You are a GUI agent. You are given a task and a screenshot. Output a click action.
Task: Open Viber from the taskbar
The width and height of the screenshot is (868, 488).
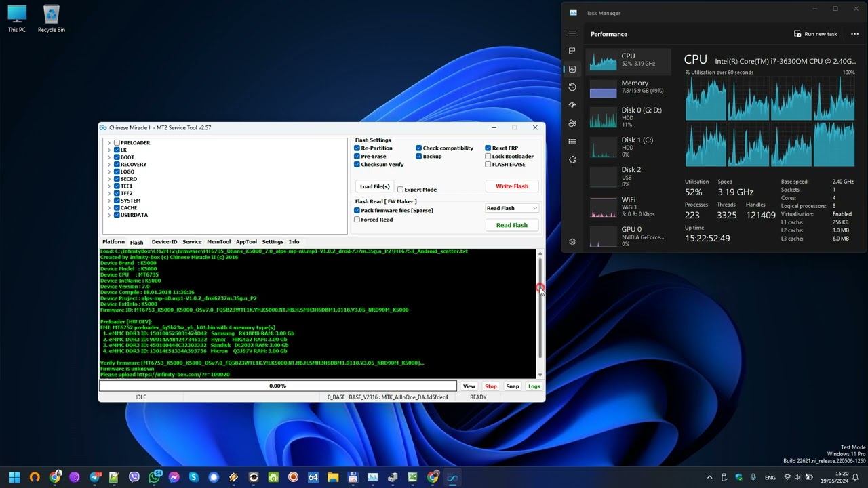(134, 477)
